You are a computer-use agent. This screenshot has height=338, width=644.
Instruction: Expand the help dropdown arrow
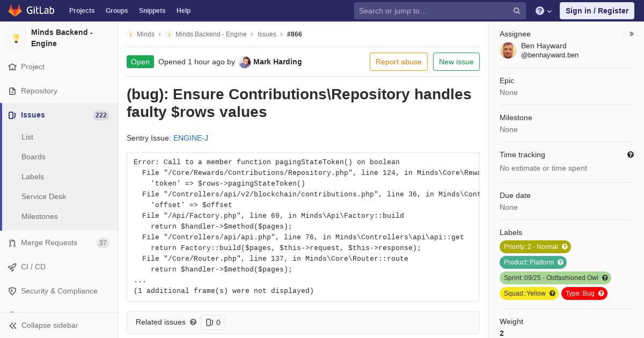pos(550,11)
